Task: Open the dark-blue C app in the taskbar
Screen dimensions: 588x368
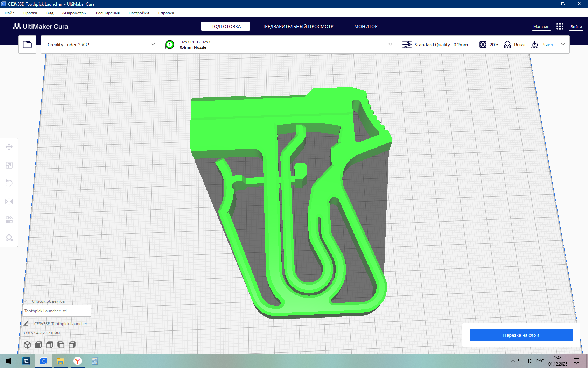Action: (x=26, y=361)
